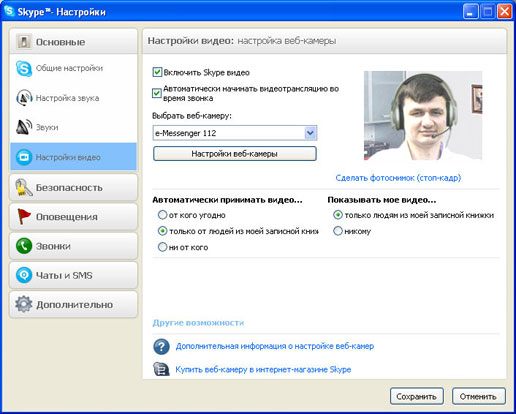Click the shopping cart icon near Купить веб-камеру

coord(161,369)
